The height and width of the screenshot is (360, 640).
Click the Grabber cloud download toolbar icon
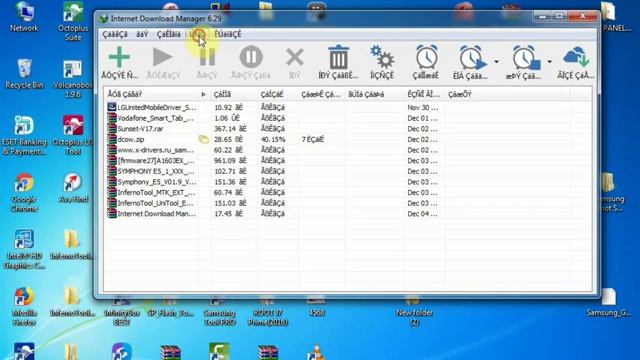tap(576, 57)
